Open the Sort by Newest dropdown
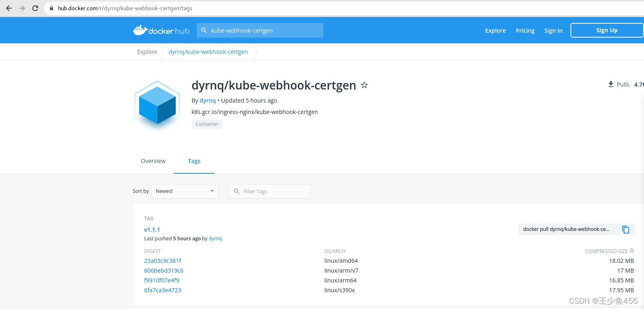This screenshot has height=309, width=644. tap(185, 191)
